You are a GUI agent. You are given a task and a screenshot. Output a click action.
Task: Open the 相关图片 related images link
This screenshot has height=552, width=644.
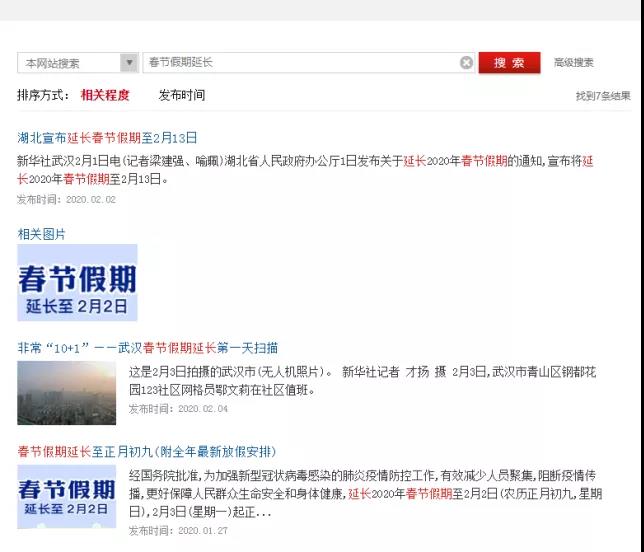coord(41,234)
